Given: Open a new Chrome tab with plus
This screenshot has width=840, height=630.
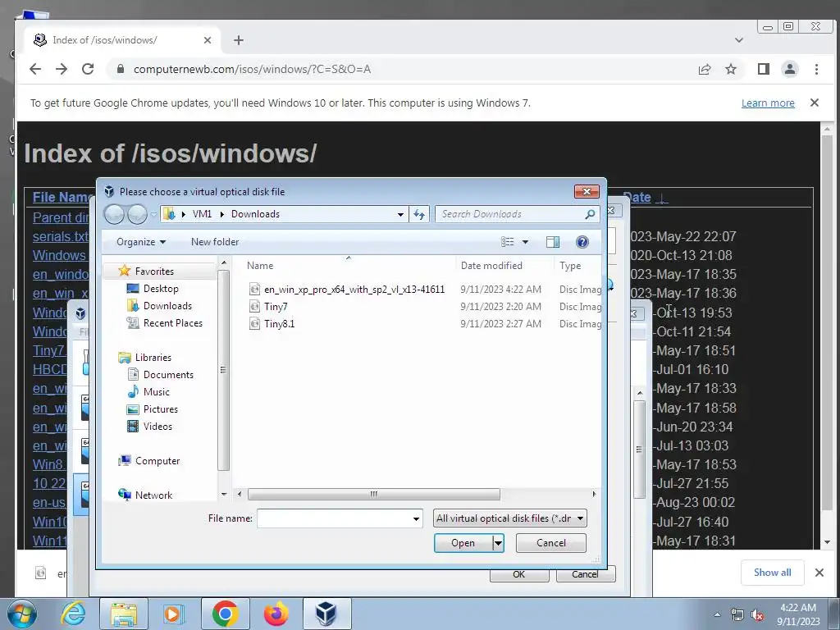Looking at the screenshot, I should pos(239,40).
